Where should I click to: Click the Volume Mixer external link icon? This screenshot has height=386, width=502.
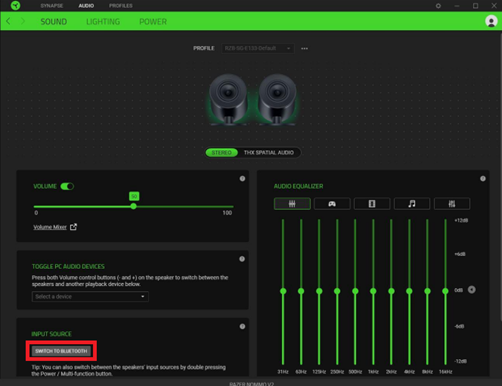click(x=73, y=227)
